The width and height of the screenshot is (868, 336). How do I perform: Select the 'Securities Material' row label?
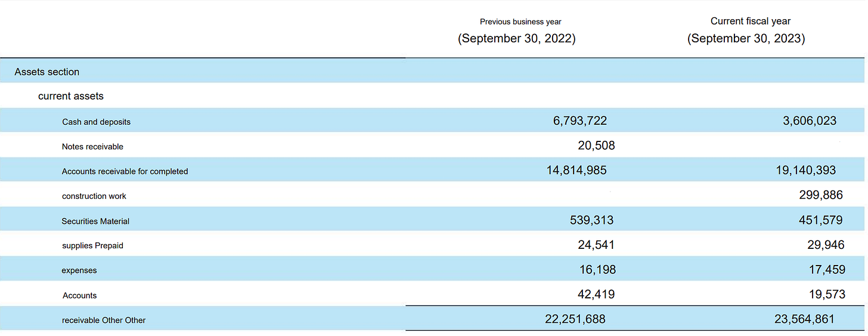[x=95, y=221]
